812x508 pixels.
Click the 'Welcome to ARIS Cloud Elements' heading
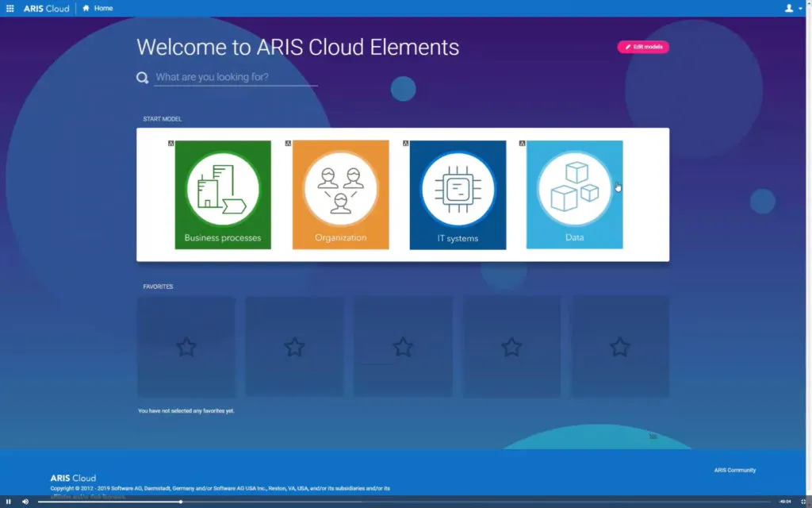(298, 47)
